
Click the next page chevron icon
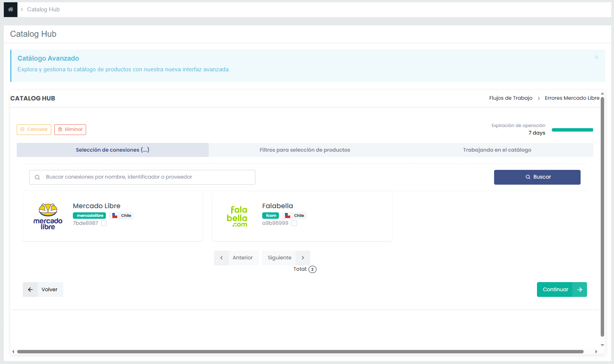click(x=303, y=258)
